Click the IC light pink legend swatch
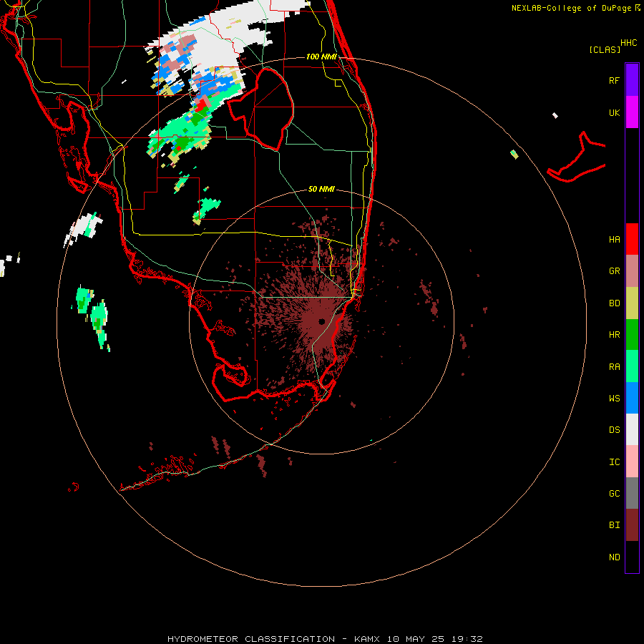Screen dimensions: 644x644 632,462
